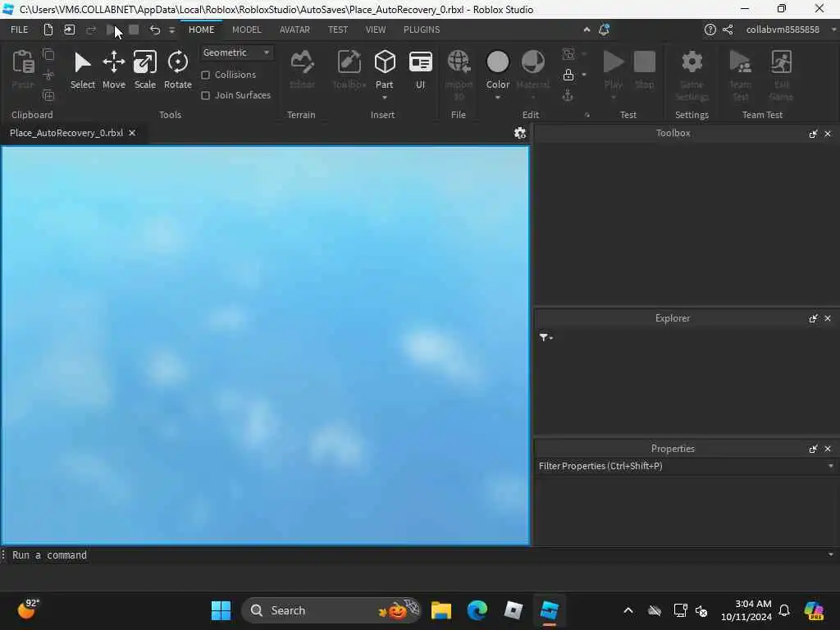
Task: Open viewport settings gear icon
Action: click(519, 133)
